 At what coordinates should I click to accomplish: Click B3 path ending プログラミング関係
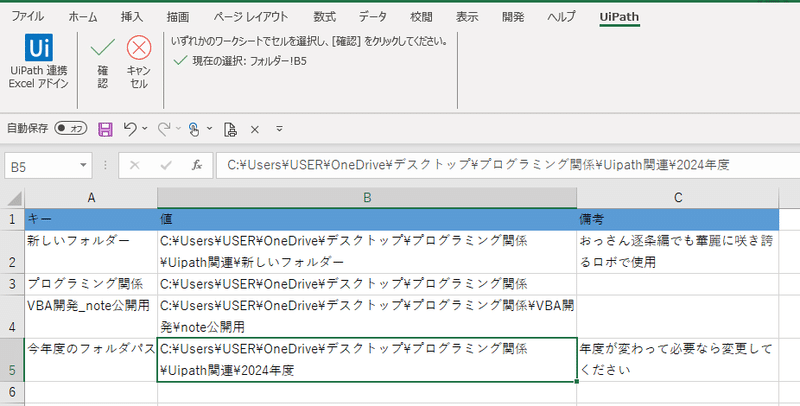coord(367,284)
